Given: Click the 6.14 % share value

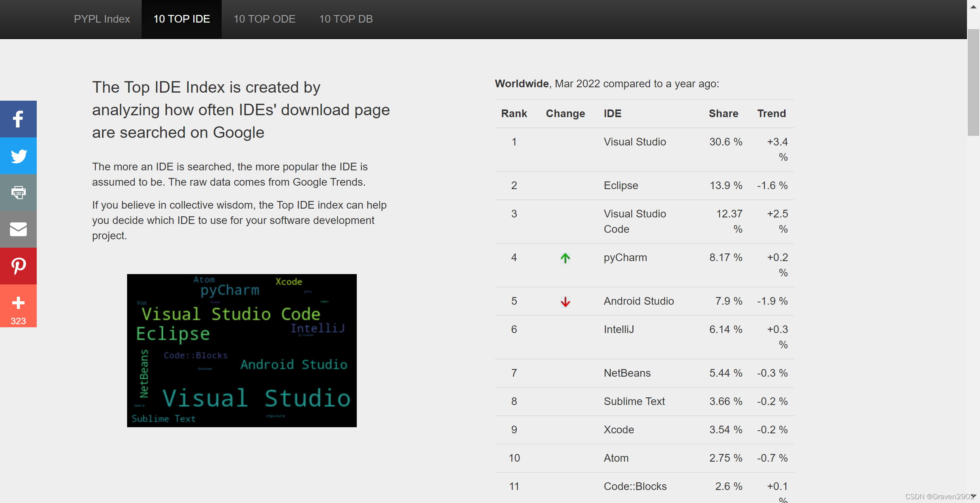Looking at the screenshot, I should (x=725, y=329).
